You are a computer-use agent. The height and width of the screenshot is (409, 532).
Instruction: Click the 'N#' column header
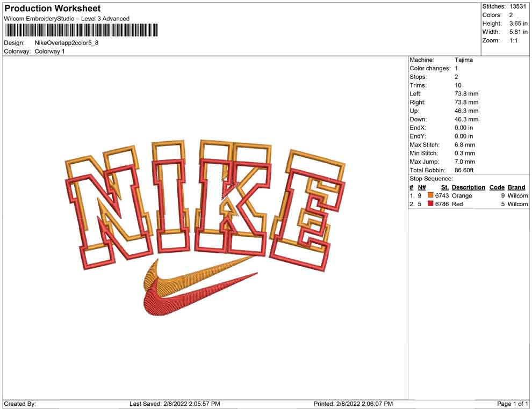(422, 187)
